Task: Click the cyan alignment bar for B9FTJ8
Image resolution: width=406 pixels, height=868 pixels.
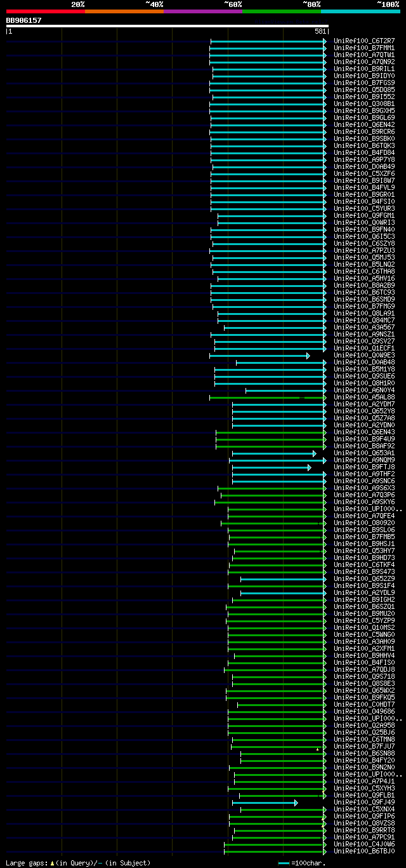Action: 272,467
